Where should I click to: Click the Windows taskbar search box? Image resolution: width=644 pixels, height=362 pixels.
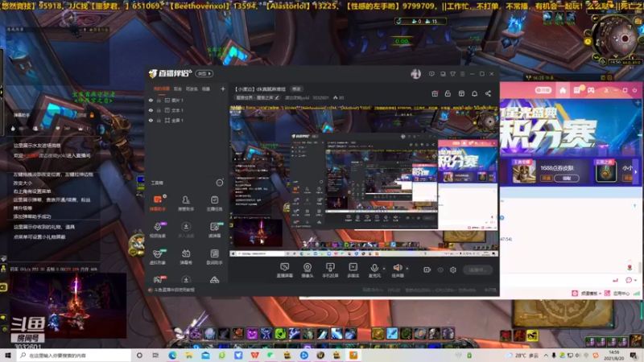point(75,355)
